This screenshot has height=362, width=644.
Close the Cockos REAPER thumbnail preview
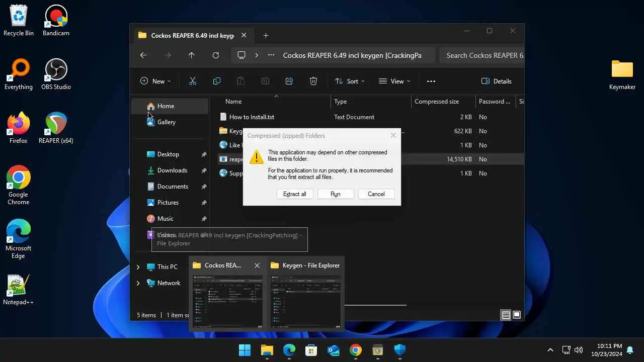(257, 265)
